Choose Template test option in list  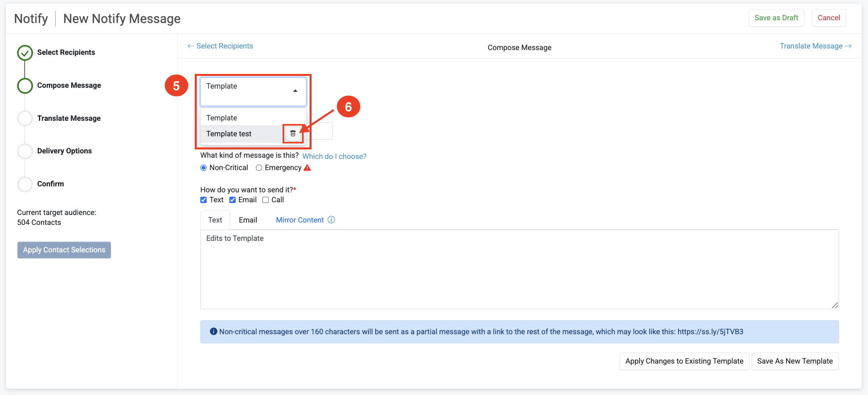(x=242, y=134)
